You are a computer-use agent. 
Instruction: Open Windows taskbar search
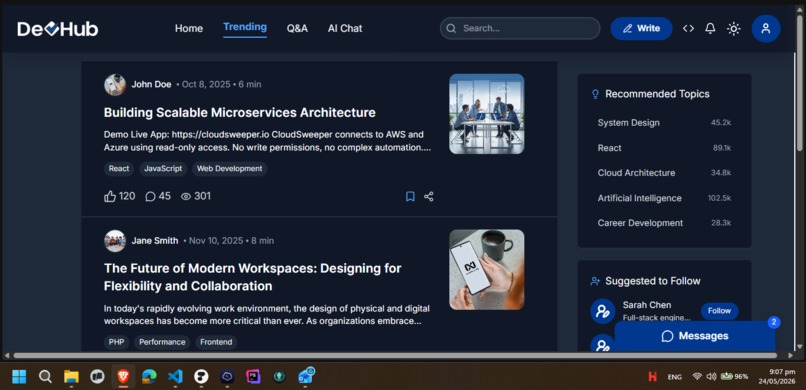pyautogui.click(x=45, y=377)
